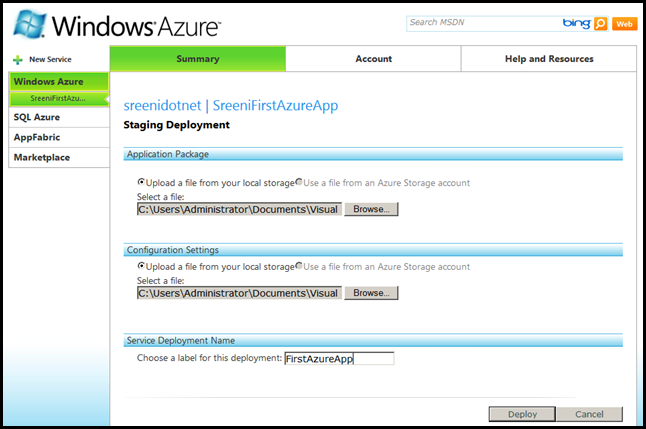The height and width of the screenshot is (429, 646).
Task: Select local storage upload for Configuration Settings
Action: click(141, 267)
